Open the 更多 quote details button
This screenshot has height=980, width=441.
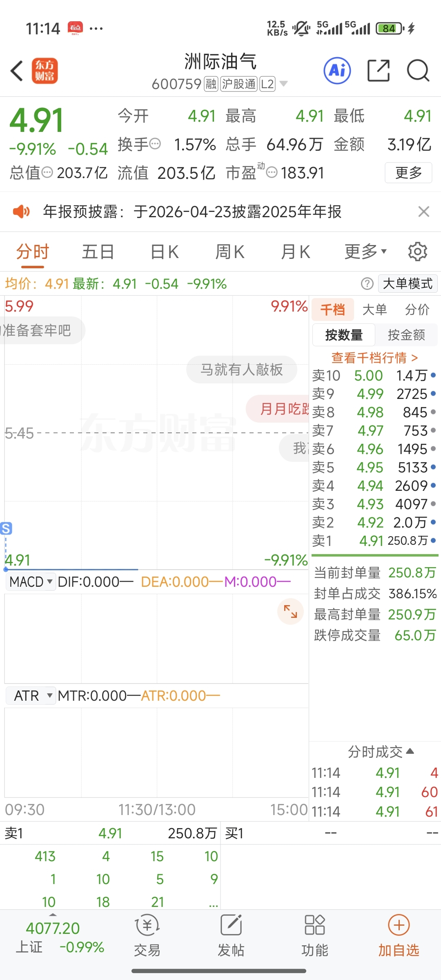pos(408,173)
